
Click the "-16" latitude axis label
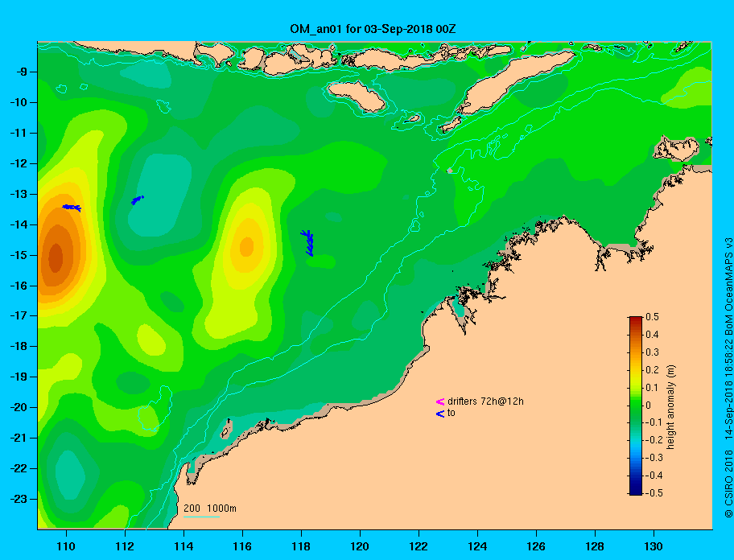20,286
